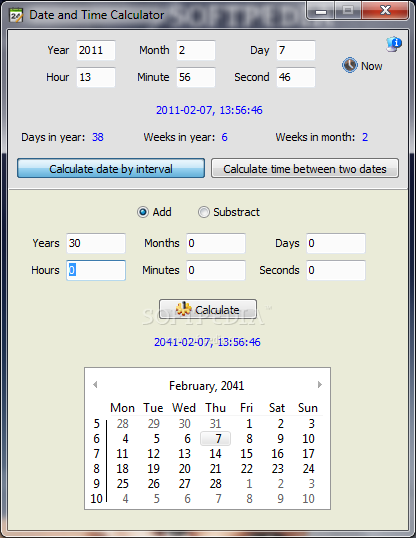
Task: Click the app icon in title bar
Action: coord(16,15)
